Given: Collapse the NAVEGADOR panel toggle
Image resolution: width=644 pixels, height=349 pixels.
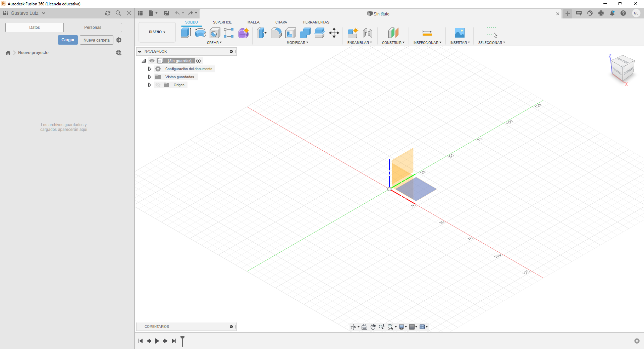Looking at the screenshot, I should [140, 51].
